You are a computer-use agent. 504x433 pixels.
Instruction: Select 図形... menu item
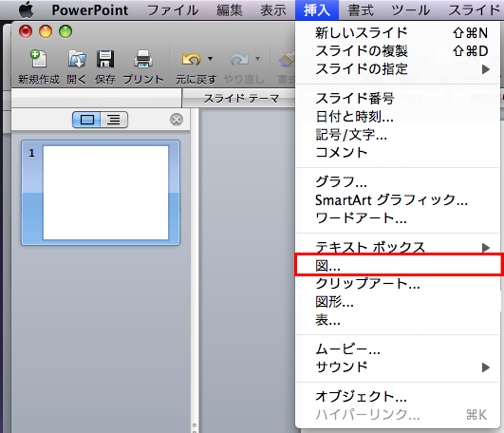398,302
